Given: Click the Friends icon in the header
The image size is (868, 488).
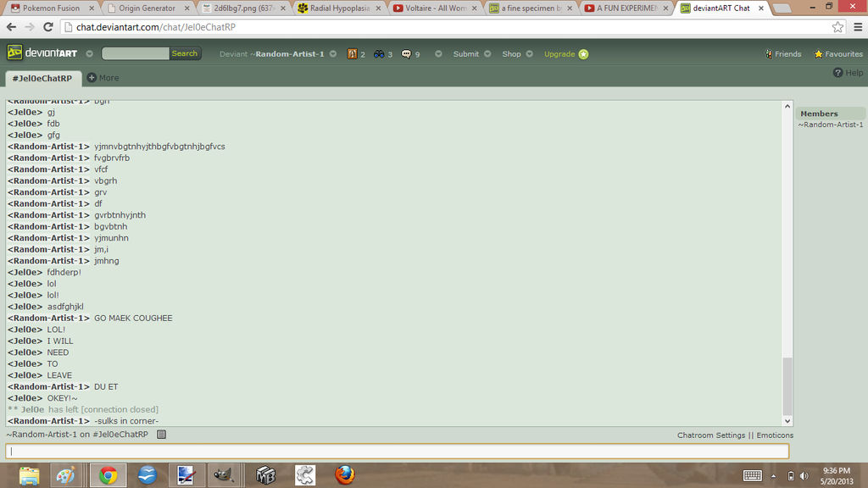Looking at the screenshot, I should click(769, 54).
